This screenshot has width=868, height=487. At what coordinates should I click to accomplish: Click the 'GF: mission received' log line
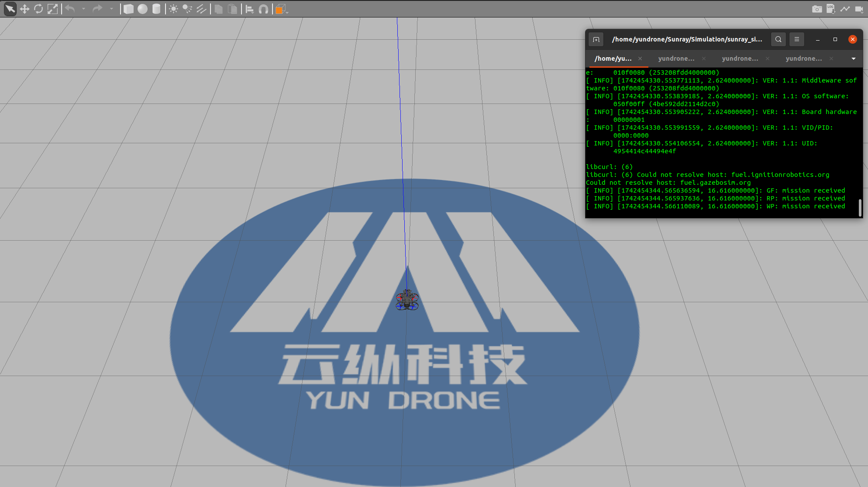pos(715,190)
